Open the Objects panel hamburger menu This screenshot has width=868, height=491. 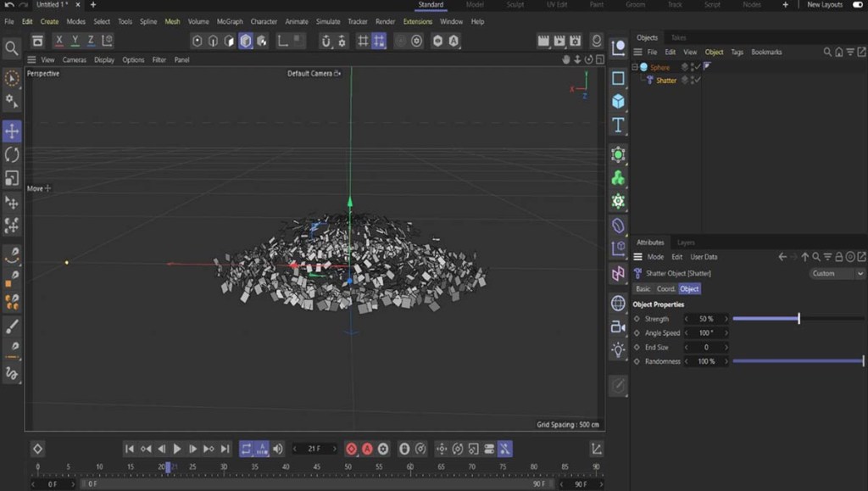coord(638,52)
